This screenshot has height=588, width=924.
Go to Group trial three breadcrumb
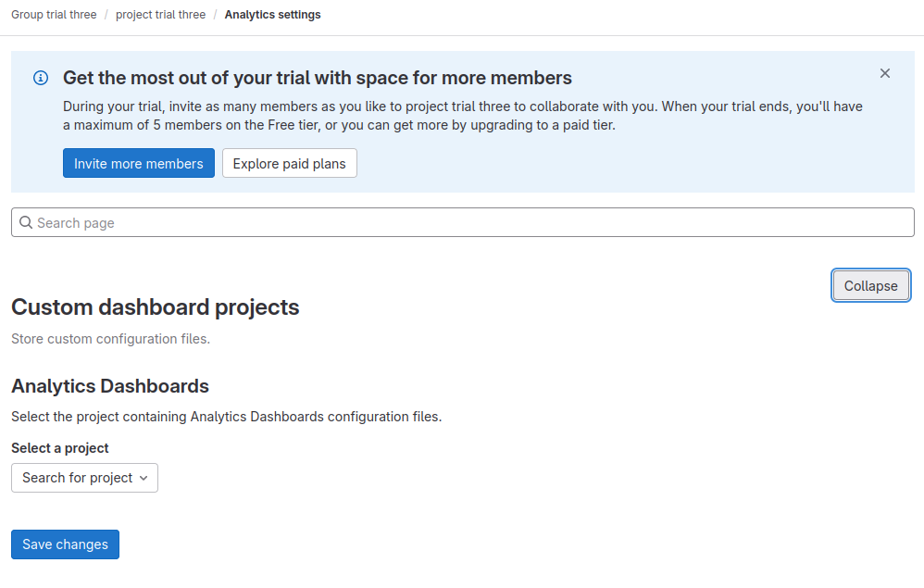(x=54, y=15)
